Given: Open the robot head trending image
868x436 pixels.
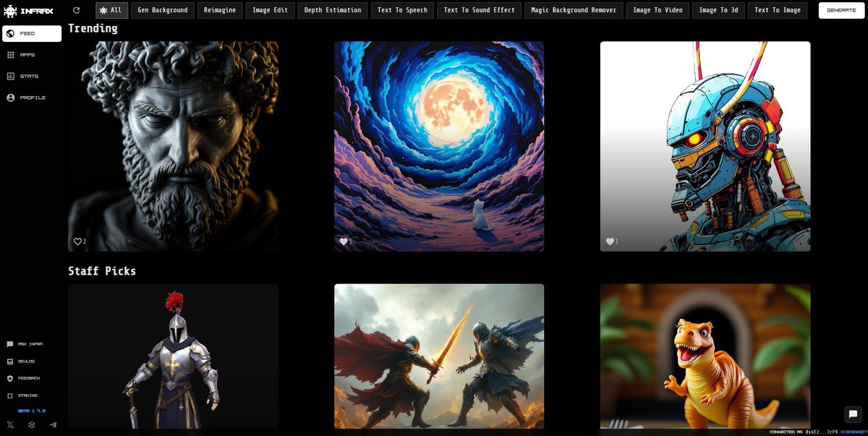Looking at the screenshot, I should click(x=705, y=146).
